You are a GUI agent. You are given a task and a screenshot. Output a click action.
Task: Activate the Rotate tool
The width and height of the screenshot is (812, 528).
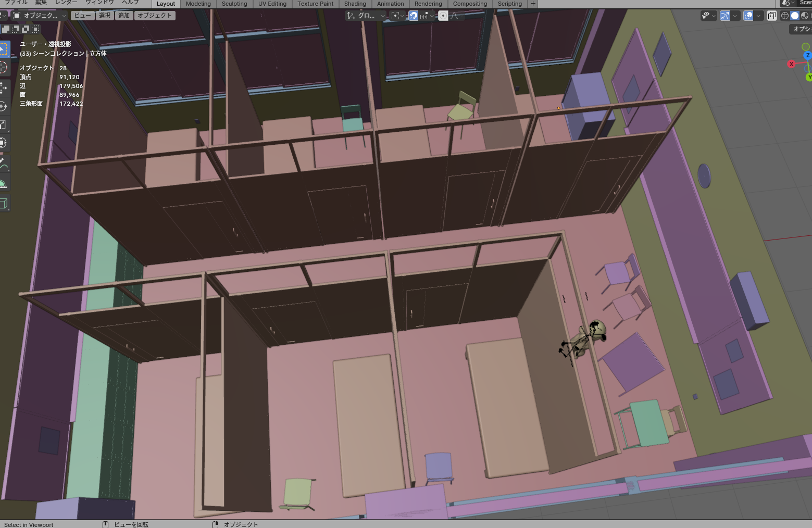[3, 106]
